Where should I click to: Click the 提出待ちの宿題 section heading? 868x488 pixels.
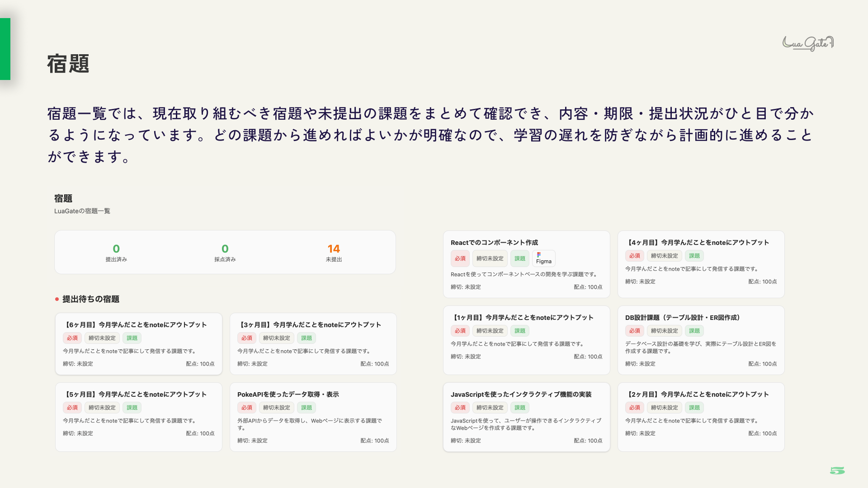(91, 299)
